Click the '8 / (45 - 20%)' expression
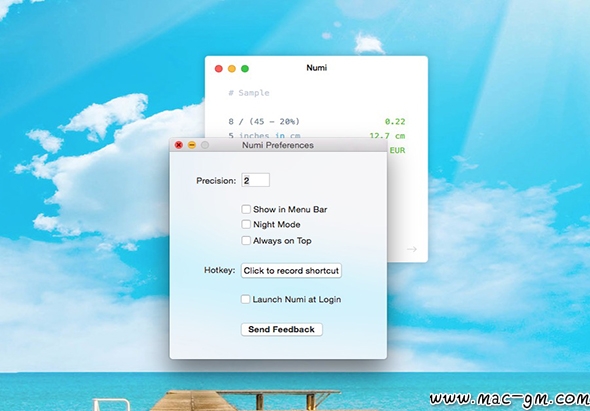 click(264, 122)
